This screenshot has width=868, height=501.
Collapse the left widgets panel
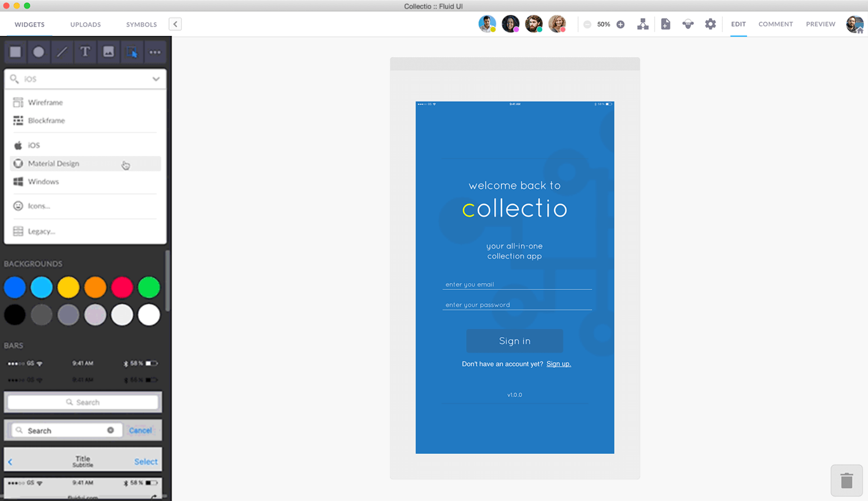tap(175, 24)
